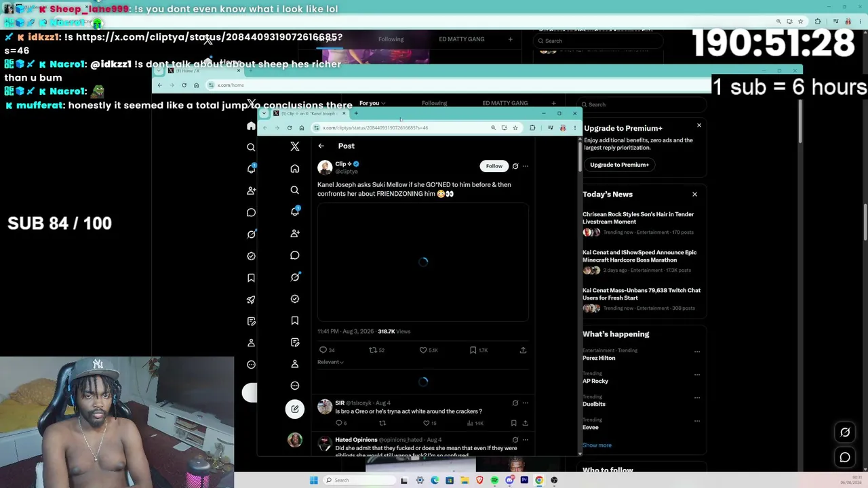The image size is (868, 488).
Task: Show more trending topics
Action: click(597, 445)
